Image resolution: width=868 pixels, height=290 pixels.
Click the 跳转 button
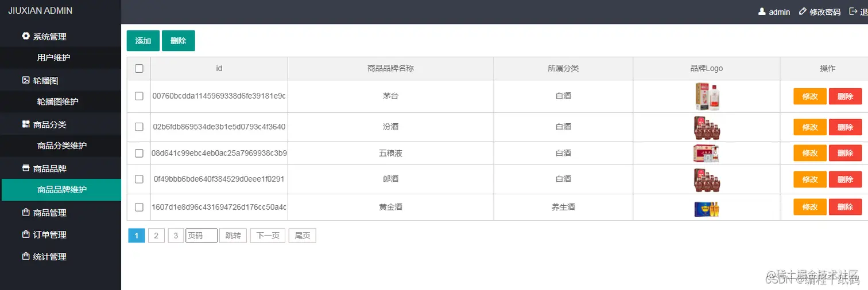click(233, 236)
